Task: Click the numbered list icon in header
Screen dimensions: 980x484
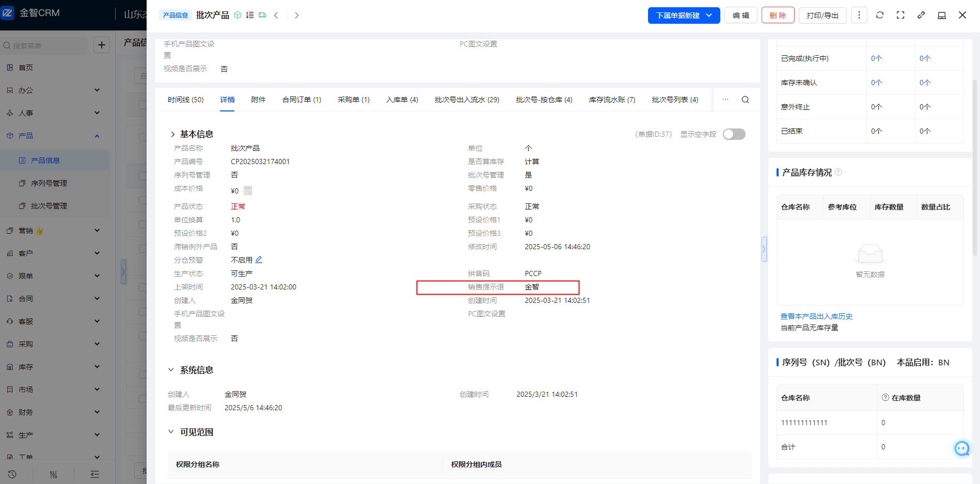Action: click(x=250, y=15)
